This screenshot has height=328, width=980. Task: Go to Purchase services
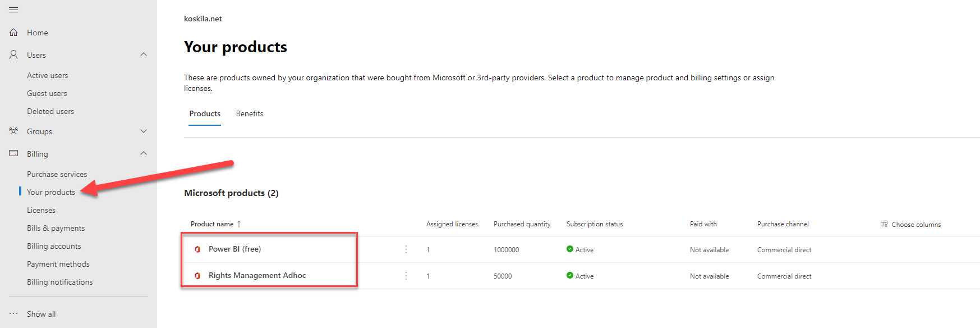(x=57, y=174)
